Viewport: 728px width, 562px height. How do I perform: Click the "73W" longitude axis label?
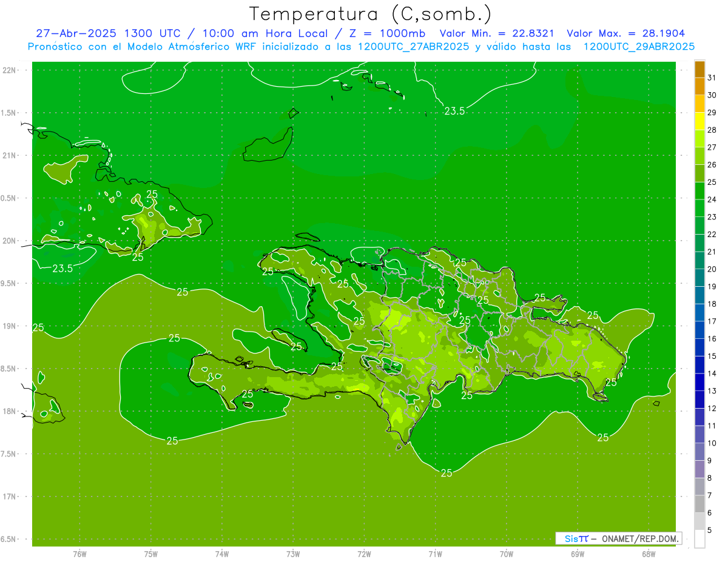pos(293,554)
